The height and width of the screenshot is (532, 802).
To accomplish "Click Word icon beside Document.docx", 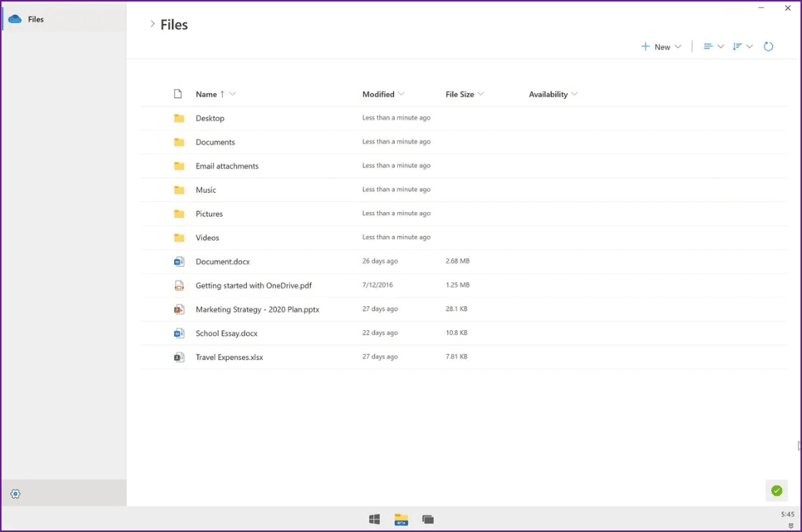I will click(x=179, y=261).
